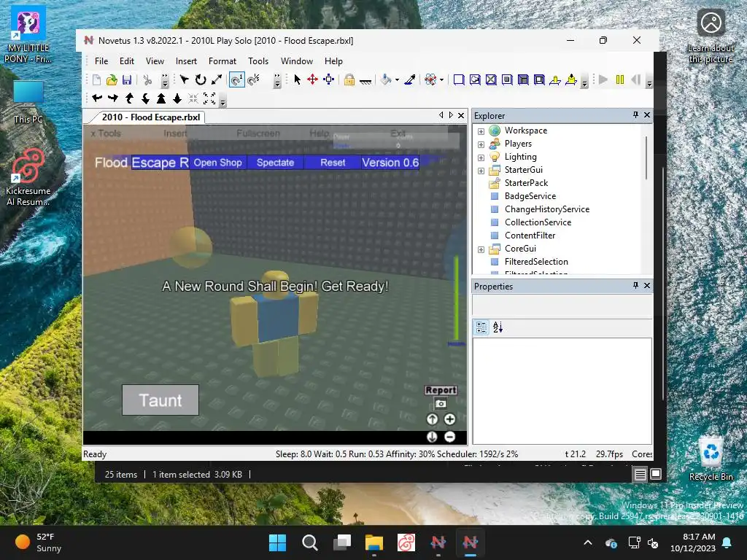Toggle the 1/5-stud grid magnet icon

(x=254, y=79)
